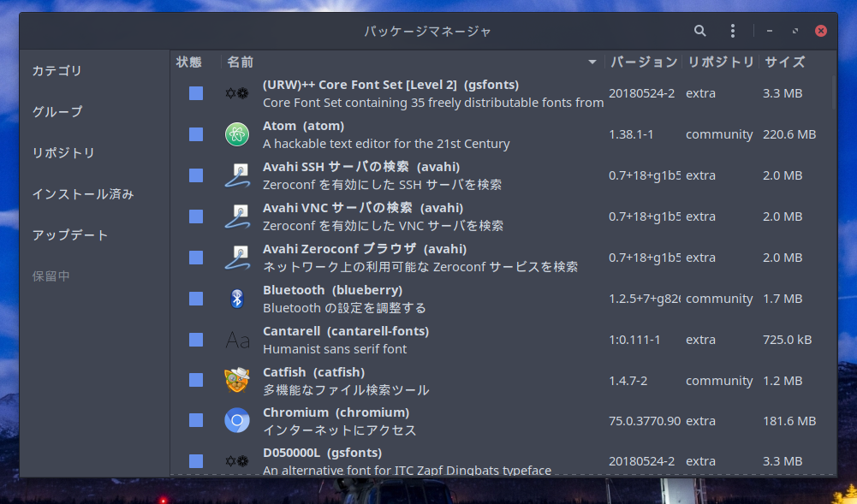Image resolution: width=857 pixels, height=504 pixels.
Task: Click version 1:0.111-1 in Cantarell row
Action: [x=634, y=340]
